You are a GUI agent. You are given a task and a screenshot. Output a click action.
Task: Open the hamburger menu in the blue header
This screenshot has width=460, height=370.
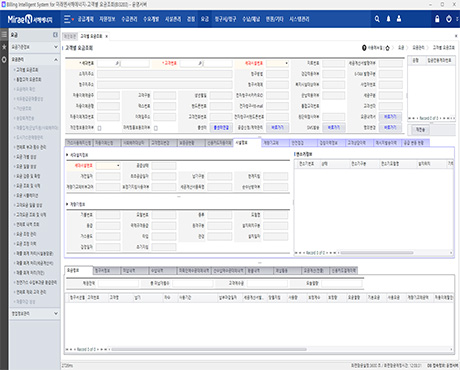[x=67, y=19]
